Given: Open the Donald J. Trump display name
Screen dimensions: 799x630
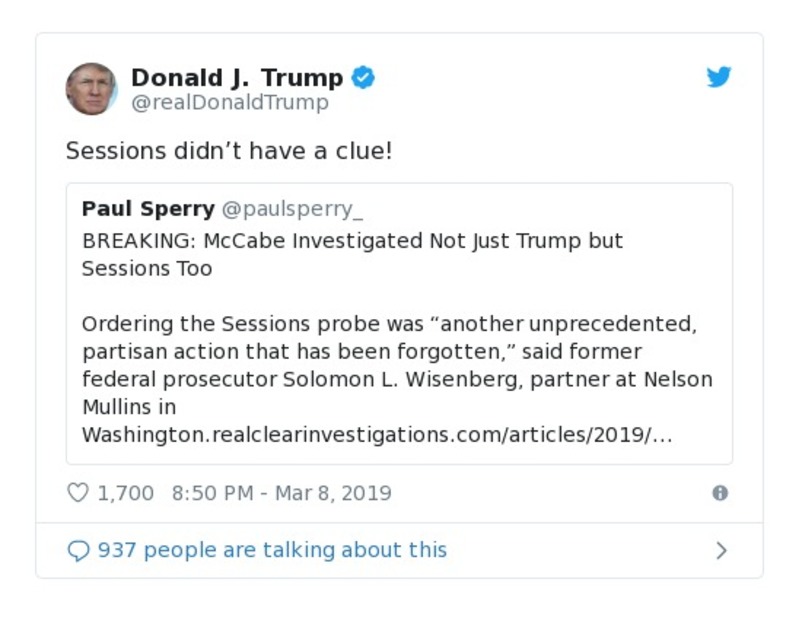Looking at the screenshot, I should 237,77.
